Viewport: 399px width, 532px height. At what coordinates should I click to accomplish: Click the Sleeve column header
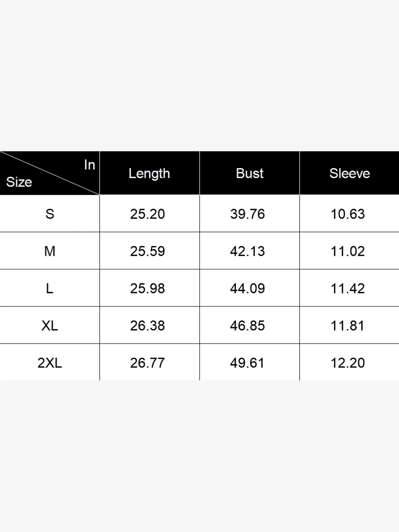point(350,173)
